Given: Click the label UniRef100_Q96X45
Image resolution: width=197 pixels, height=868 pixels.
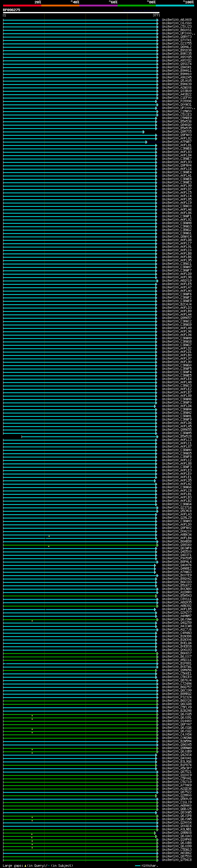Looking at the screenshot, I should (177, 745).
